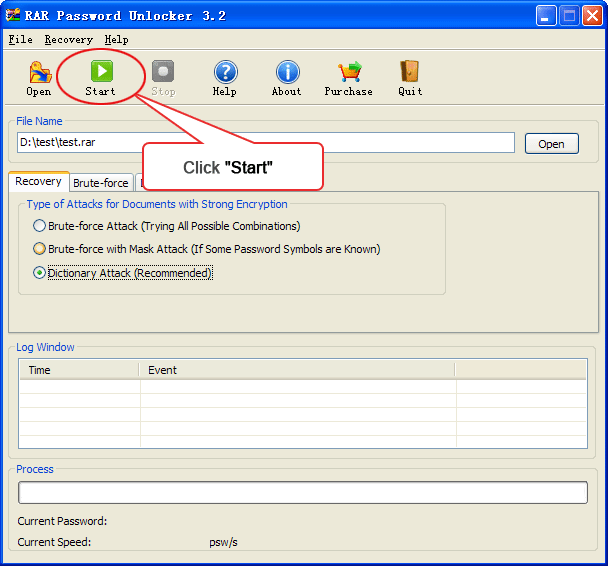This screenshot has height=566, width=608.
Task: Open the File menu
Action: pyautogui.click(x=21, y=40)
